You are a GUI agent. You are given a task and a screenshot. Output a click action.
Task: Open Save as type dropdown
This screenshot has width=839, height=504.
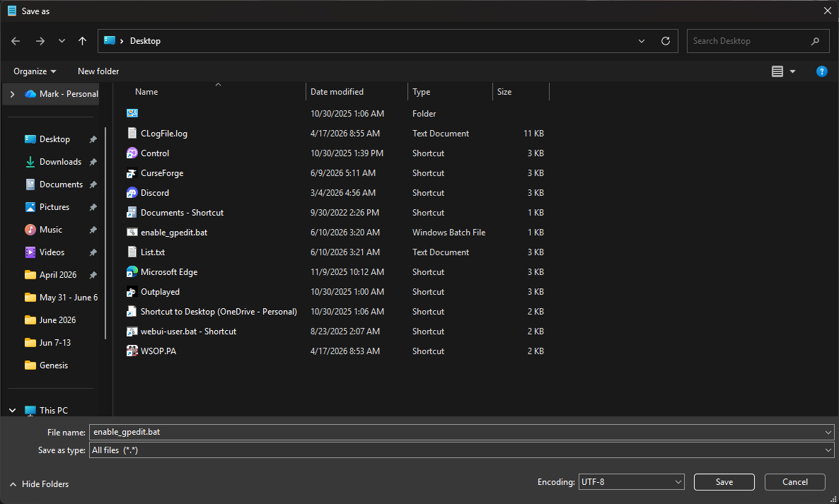point(461,450)
